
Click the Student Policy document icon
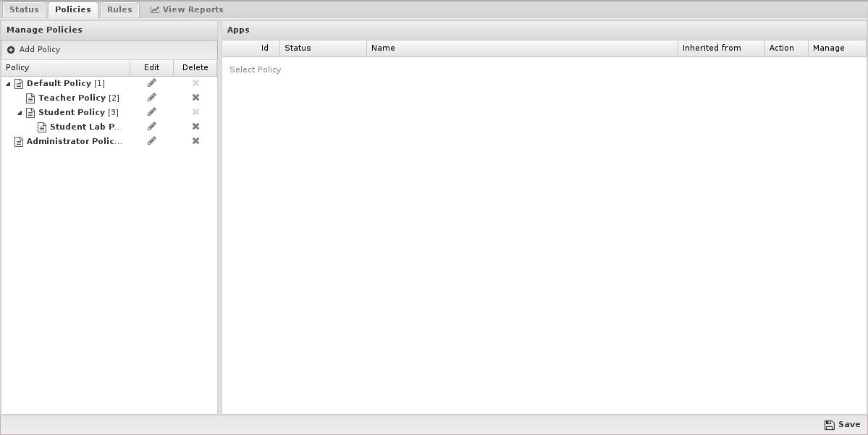pyautogui.click(x=30, y=112)
